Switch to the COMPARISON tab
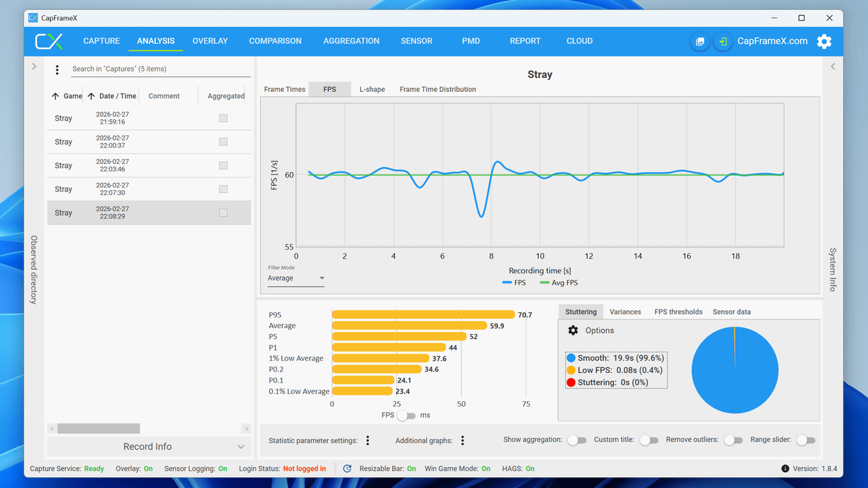This screenshot has width=868, height=488. tap(275, 41)
